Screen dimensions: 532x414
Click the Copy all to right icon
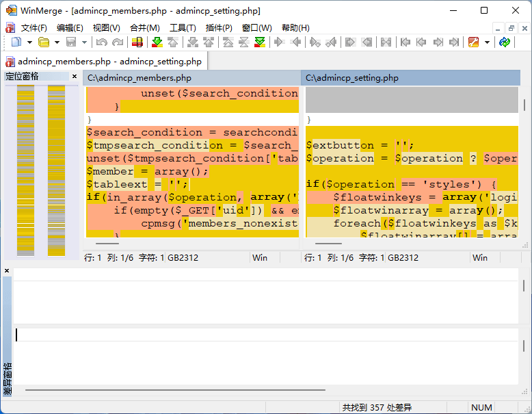point(350,42)
